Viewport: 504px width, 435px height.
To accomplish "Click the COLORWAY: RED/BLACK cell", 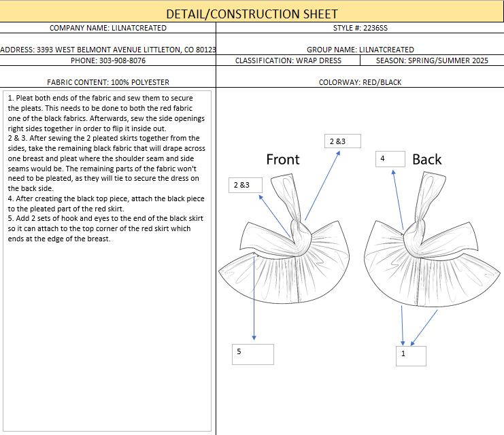I will (x=360, y=77).
